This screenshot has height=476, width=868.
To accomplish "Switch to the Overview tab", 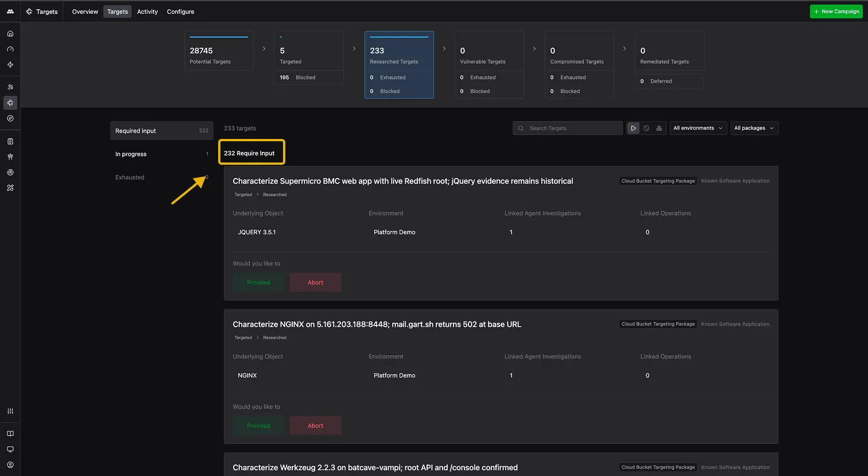I will [85, 11].
